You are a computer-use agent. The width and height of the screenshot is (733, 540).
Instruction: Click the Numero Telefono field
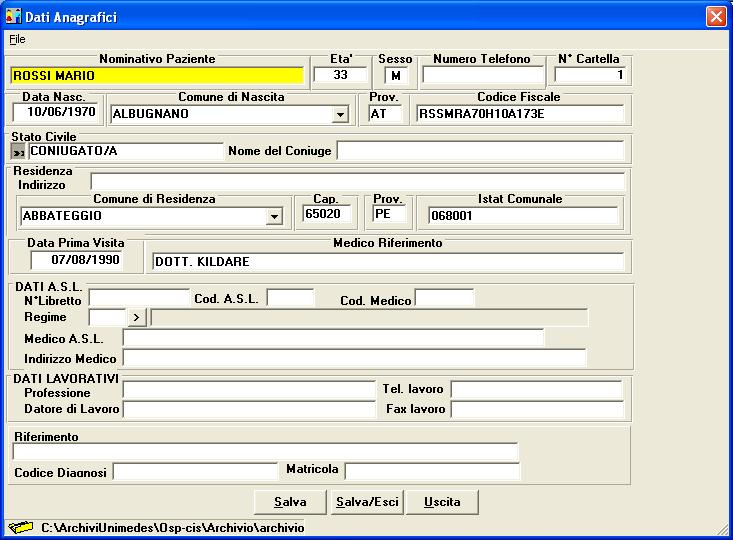(481, 75)
